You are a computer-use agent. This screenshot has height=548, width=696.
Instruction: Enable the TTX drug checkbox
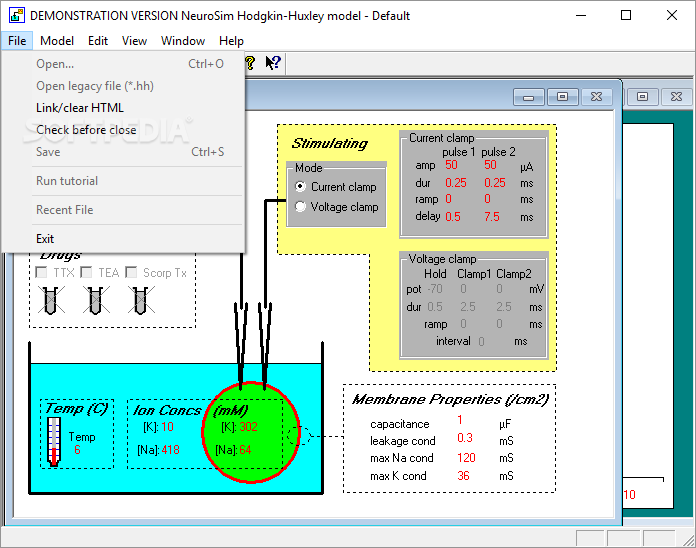coord(41,272)
